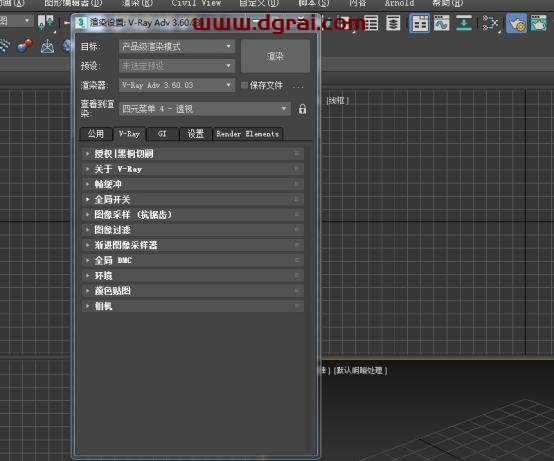
Task: Expand the 相机 rollout at the bottom of the list
Action: (x=193, y=306)
